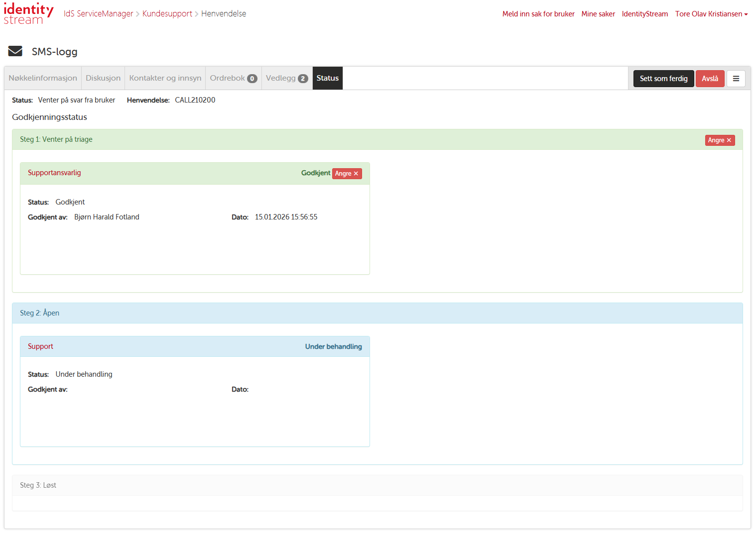Open the Diskusjon tab
The width and height of the screenshot is (756, 533).
pyautogui.click(x=103, y=78)
